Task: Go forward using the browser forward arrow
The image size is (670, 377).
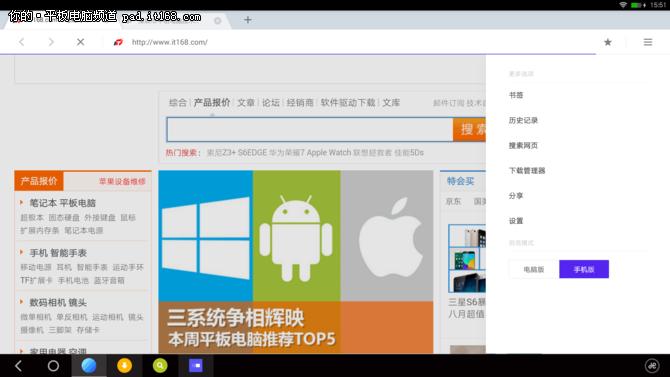Action: click(51, 42)
